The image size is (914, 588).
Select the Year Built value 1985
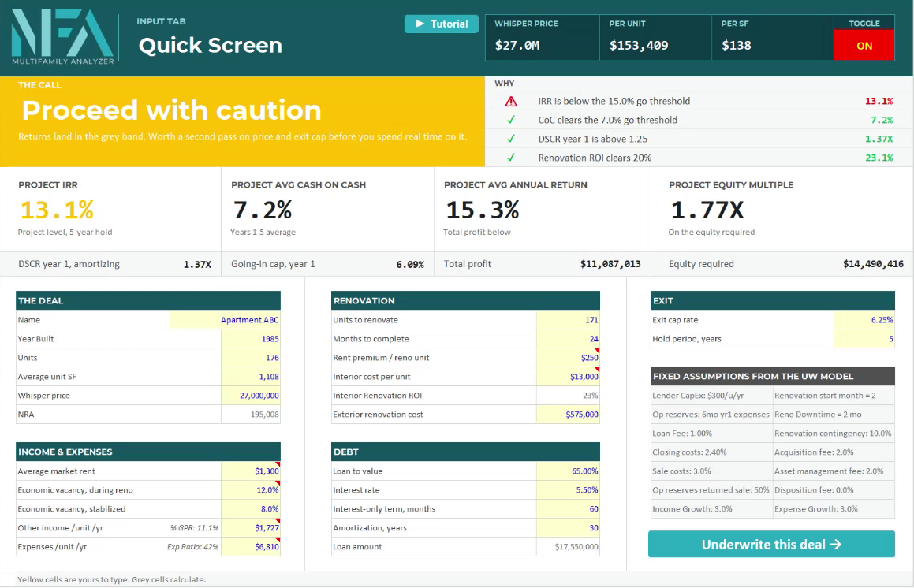(251, 339)
